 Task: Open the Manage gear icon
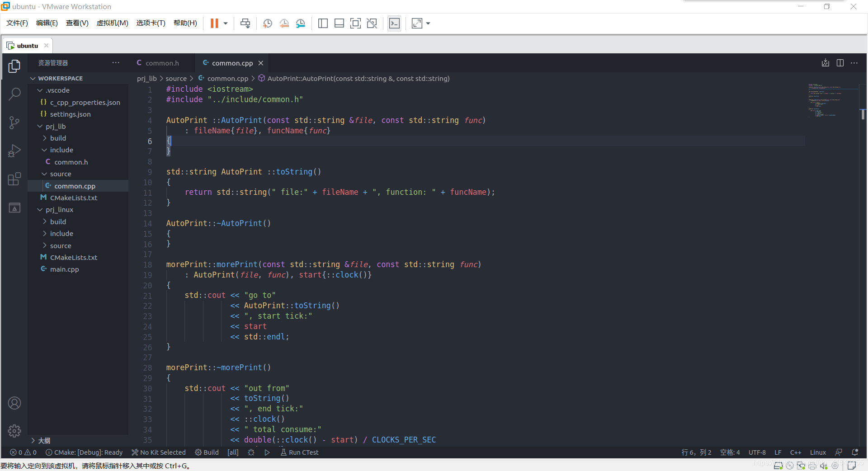(14, 431)
